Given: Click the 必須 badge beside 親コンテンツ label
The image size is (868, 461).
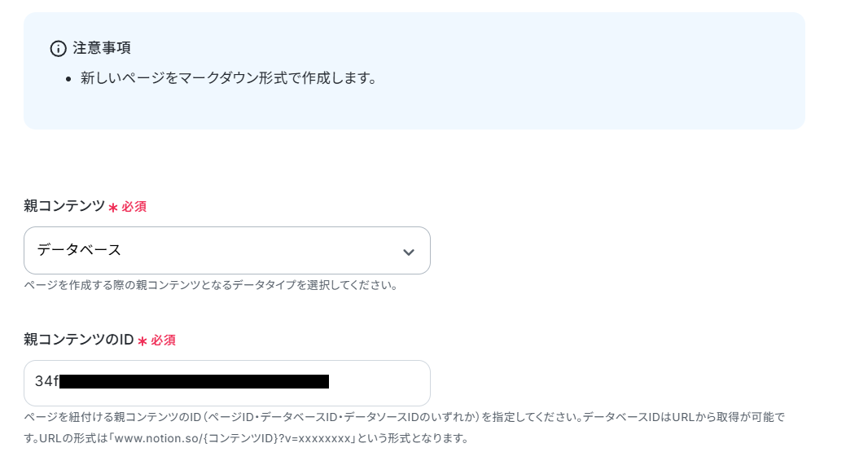Looking at the screenshot, I should 134,207.
